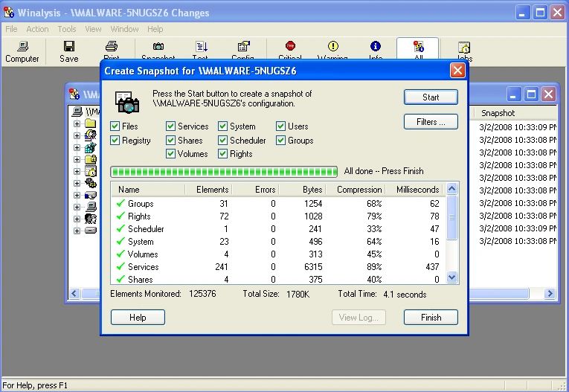Uncheck the Files checkbox
This screenshot has height=392, width=569.
115,126
